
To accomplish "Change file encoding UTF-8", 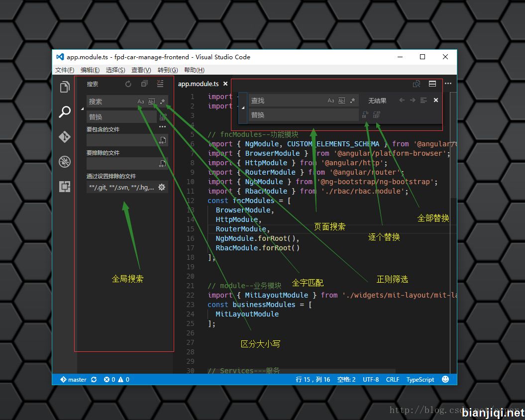I will (x=371, y=380).
